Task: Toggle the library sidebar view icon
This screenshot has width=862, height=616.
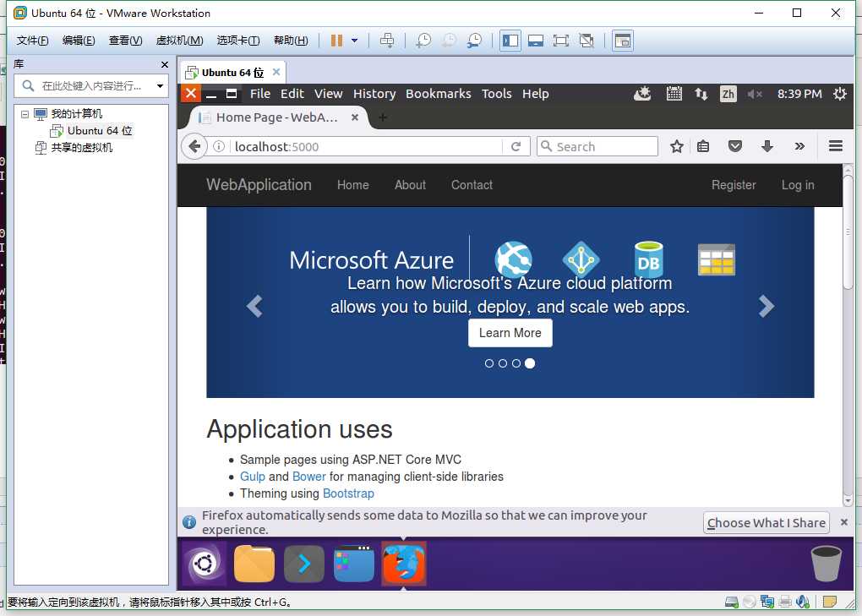Action: 510,40
